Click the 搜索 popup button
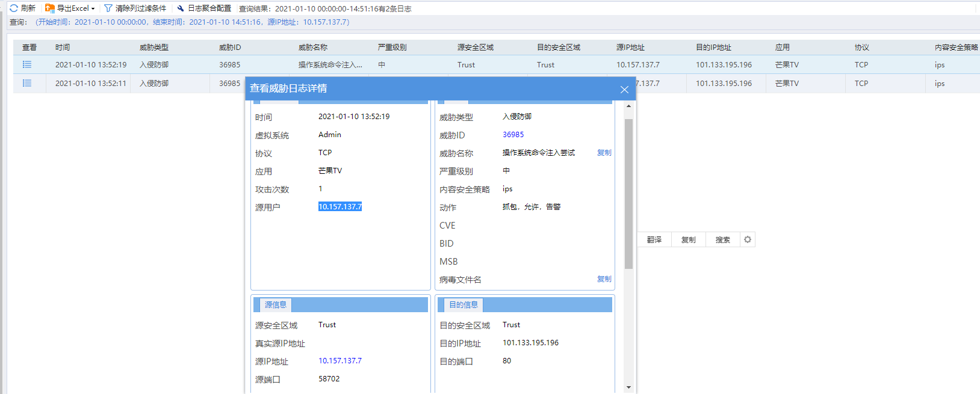 coord(723,239)
